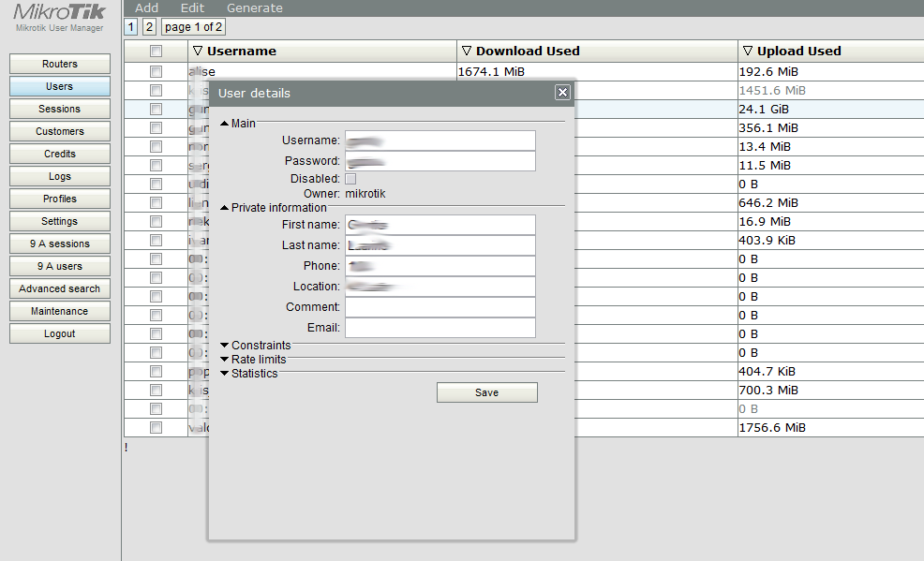Expand the Constraints section
The height and width of the screenshot is (561, 924).
(224, 346)
